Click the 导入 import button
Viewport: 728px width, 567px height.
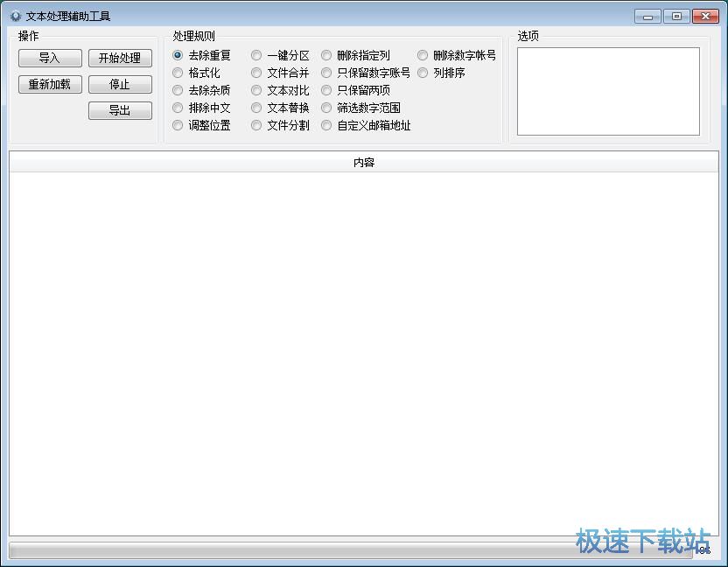click(x=50, y=58)
